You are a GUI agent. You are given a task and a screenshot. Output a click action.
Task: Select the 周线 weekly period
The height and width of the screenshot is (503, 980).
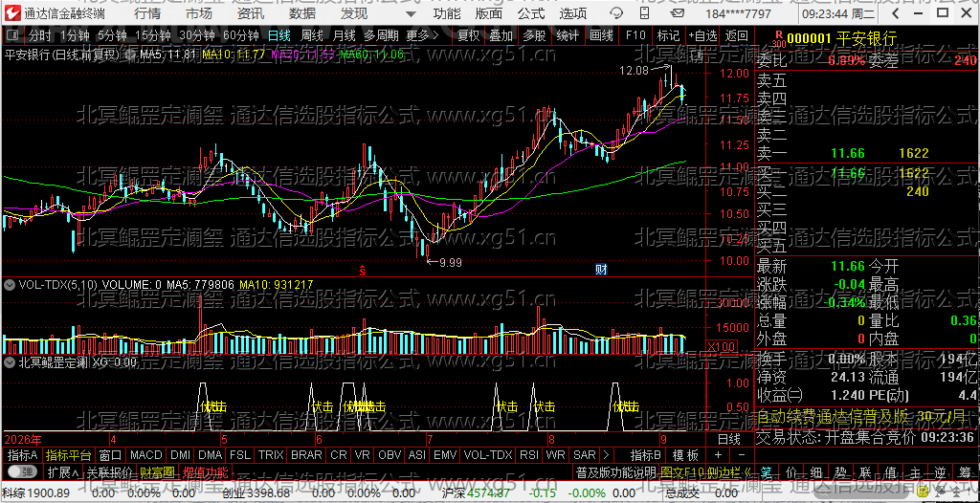312,35
